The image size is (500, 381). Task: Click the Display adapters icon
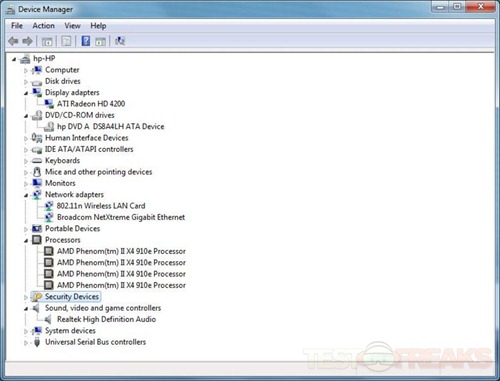click(x=37, y=92)
